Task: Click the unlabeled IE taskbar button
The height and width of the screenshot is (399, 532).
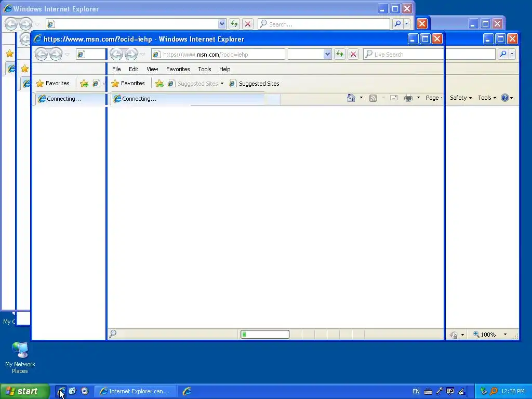Action: [187, 391]
